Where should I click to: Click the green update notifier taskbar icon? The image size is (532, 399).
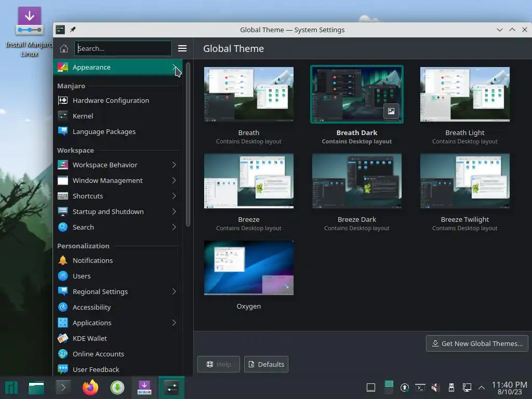[x=117, y=388]
